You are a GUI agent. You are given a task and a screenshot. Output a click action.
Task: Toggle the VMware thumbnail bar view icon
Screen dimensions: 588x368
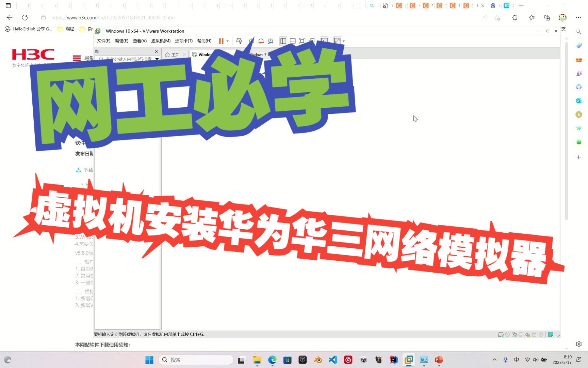293,41
